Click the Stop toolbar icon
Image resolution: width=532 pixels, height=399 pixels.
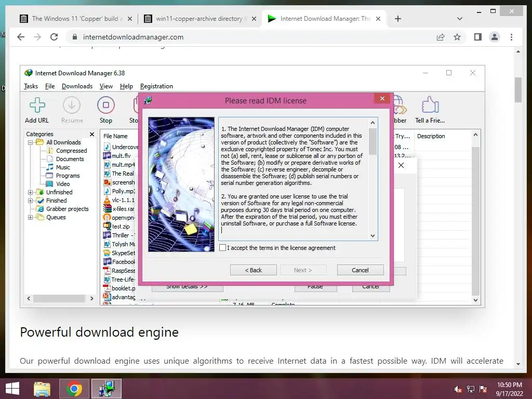[106, 105]
